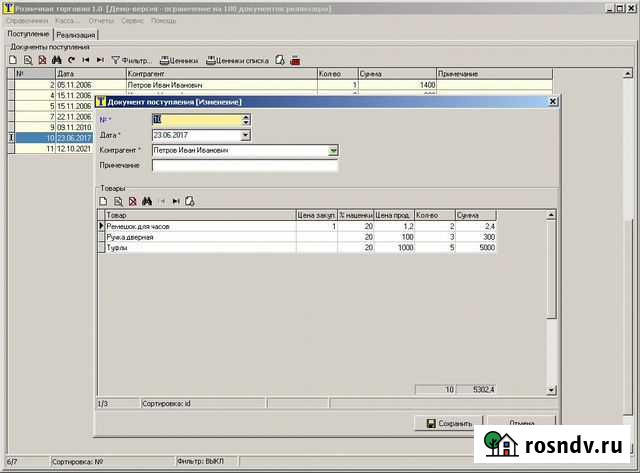Click the new document icon in Товары toolbar
Image resolution: width=640 pixels, height=473 pixels.
point(103,201)
